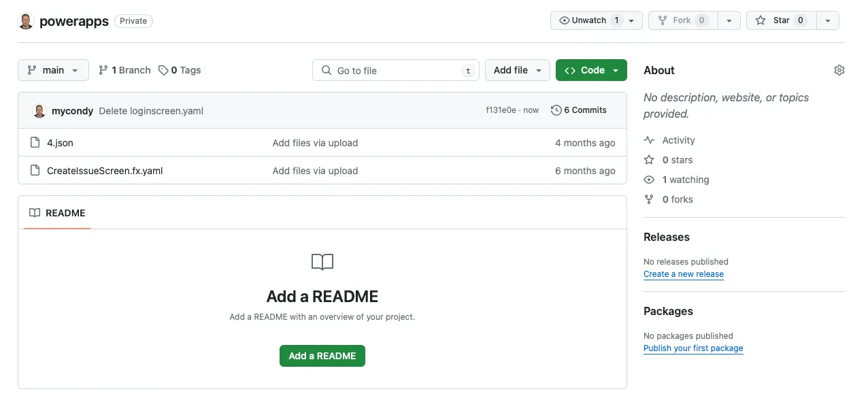868x413 pixels.
Task: Expand the green Code dropdown
Action: 591,70
